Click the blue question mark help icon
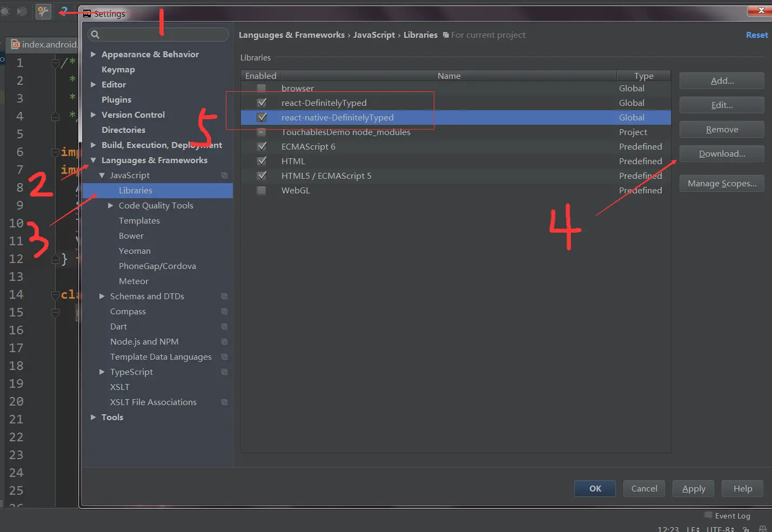 click(x=64, y=11)
